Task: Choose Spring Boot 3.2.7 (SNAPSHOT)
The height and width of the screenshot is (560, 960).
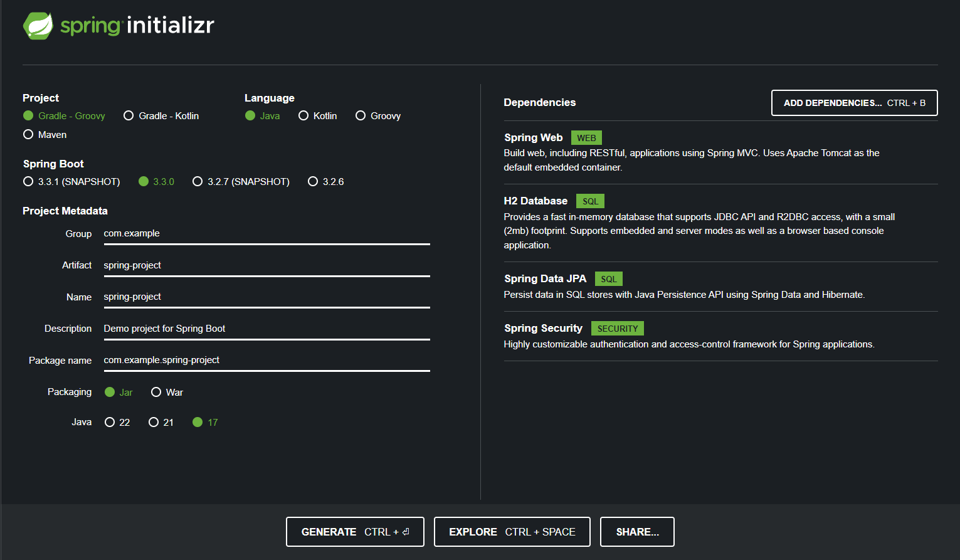Action: [241, 182]
